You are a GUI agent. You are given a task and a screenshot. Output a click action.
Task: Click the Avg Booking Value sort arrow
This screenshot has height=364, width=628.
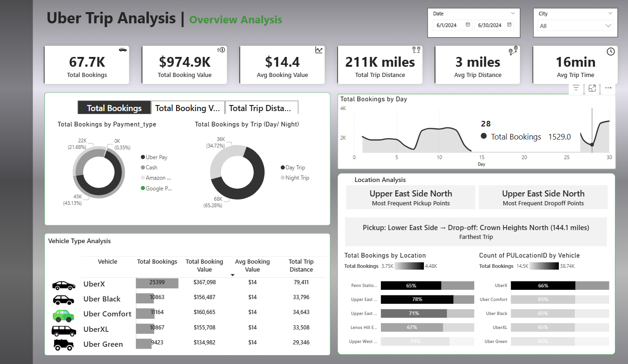coord(233,275)
